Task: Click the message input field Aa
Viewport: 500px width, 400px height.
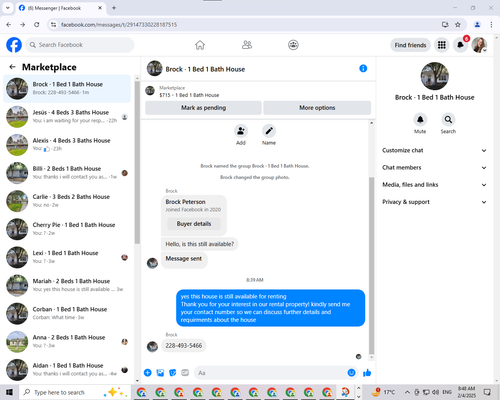Action: coord(271,373)
